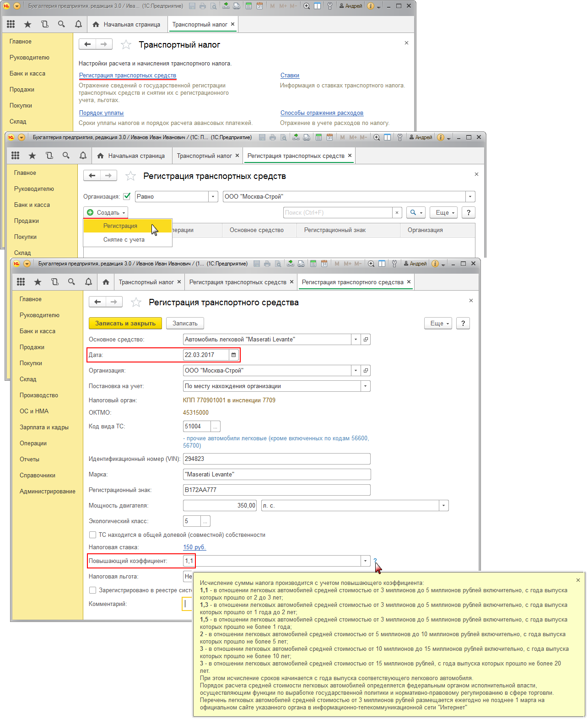Open Налоговая ставка 150 руб. link
This screenshot has width=588, height=719.
194,547
